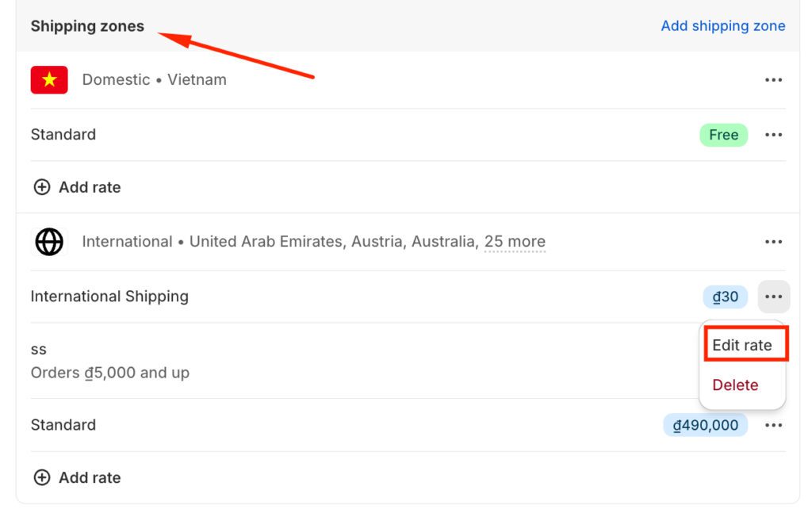Click the ₫490,000 price badge
The image size is (812, 513).
705,426
